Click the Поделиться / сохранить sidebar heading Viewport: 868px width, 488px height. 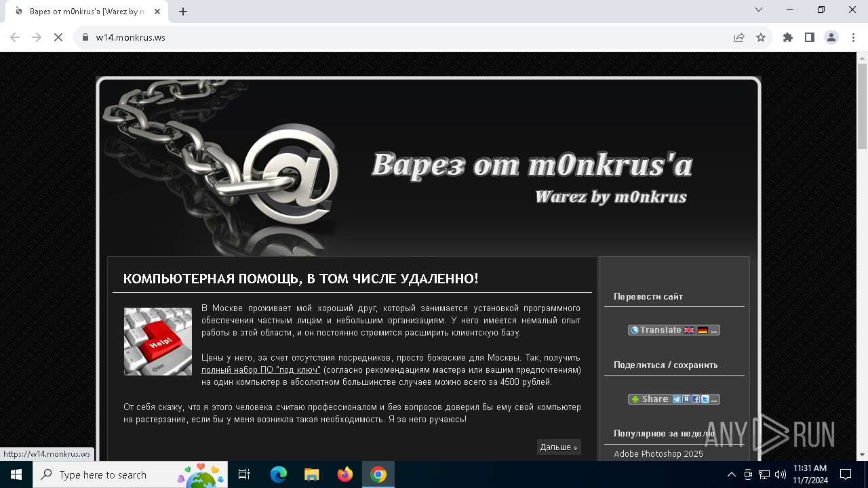point(665,365)
